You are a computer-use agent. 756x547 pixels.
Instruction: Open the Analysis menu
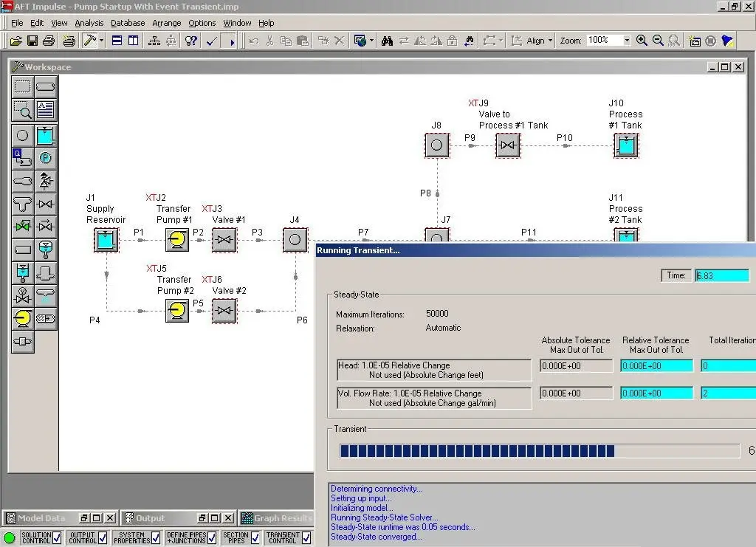[89, 23]
